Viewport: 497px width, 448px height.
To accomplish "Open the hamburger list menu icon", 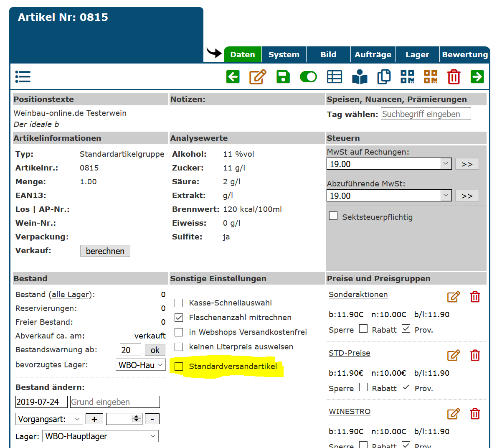I will point(23,77).
